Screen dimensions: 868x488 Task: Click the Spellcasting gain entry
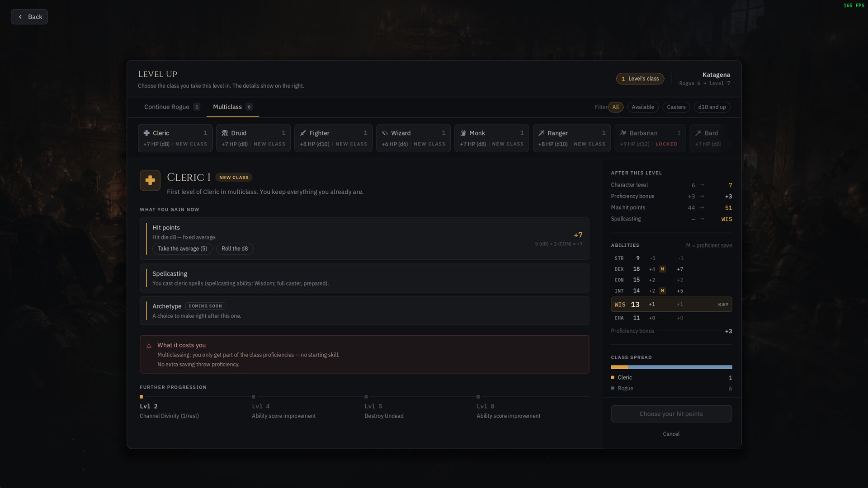[x=364, y=278]
